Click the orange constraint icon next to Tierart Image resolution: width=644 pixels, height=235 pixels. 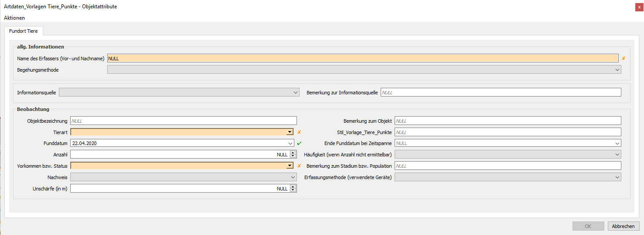click(299, 132)
